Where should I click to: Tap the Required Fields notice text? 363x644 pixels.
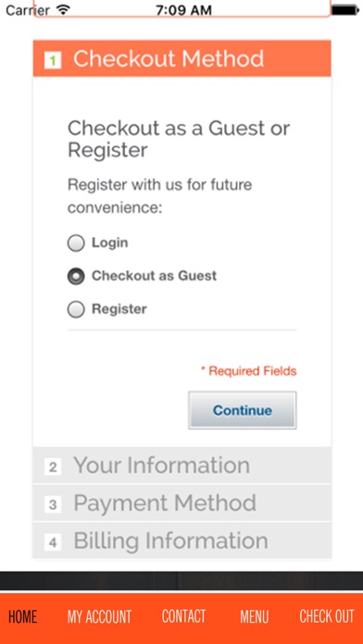(x=249, y=371)
